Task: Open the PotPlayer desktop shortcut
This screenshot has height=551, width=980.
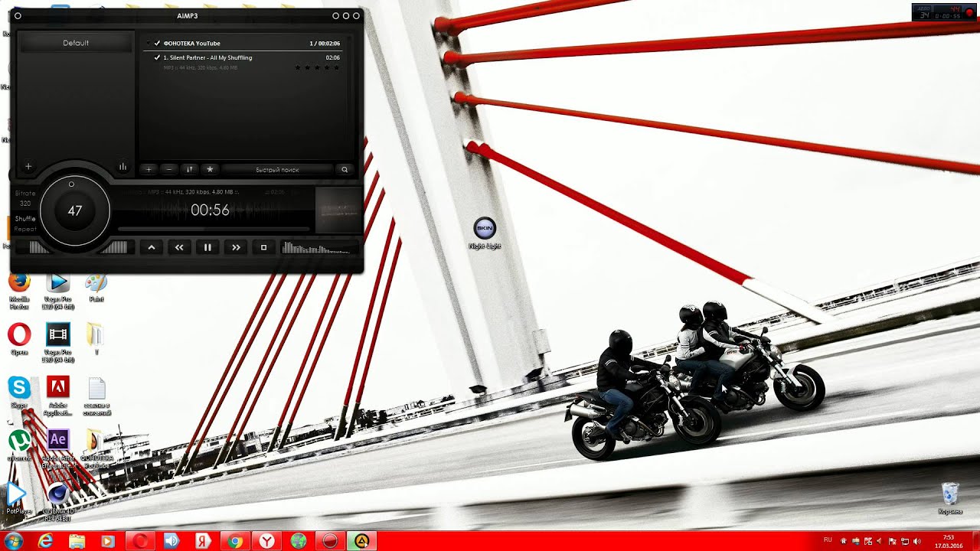Action: [x=18, y=497]
